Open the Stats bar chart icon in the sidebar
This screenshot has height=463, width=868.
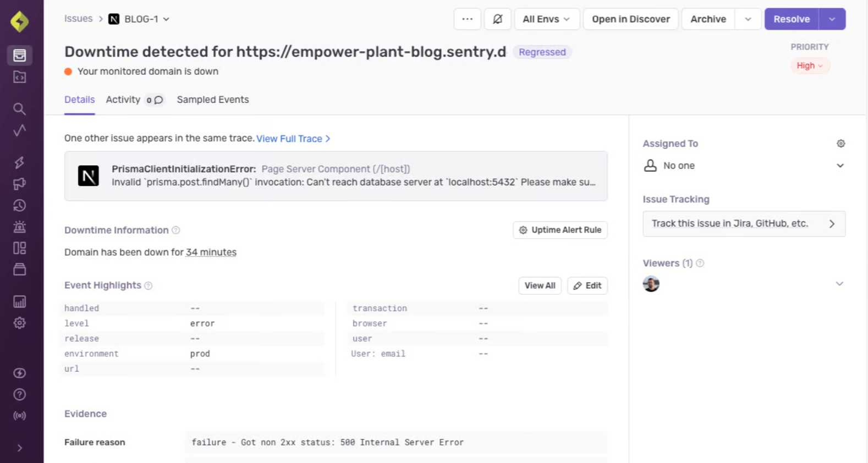(x=19, y=301)
